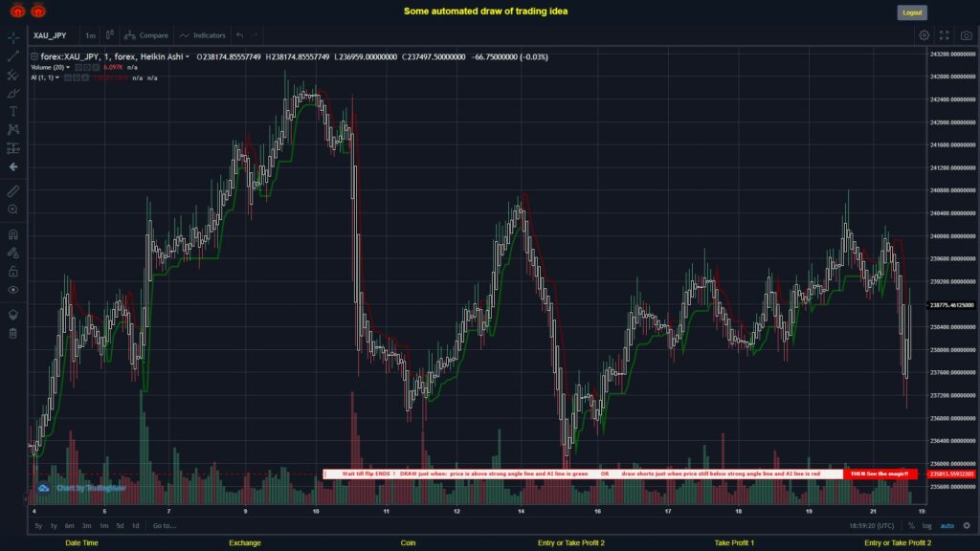980x551 pixels.
Task: Select the crosshair cursor tool
Action: [x=13, y=38]
